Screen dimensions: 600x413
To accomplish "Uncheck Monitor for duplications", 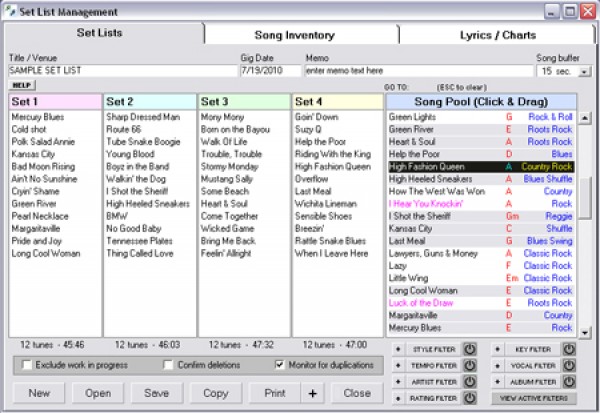I will point(281,365).
